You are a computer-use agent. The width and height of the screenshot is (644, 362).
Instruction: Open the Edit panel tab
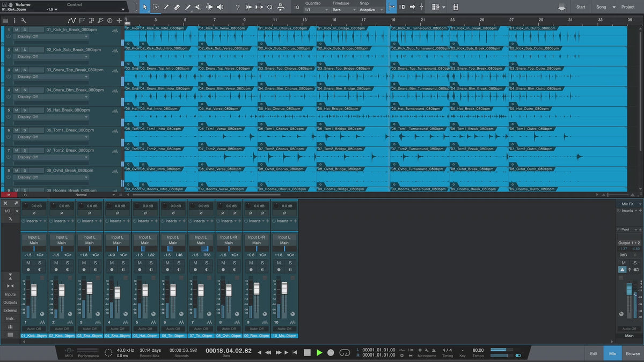594,353
